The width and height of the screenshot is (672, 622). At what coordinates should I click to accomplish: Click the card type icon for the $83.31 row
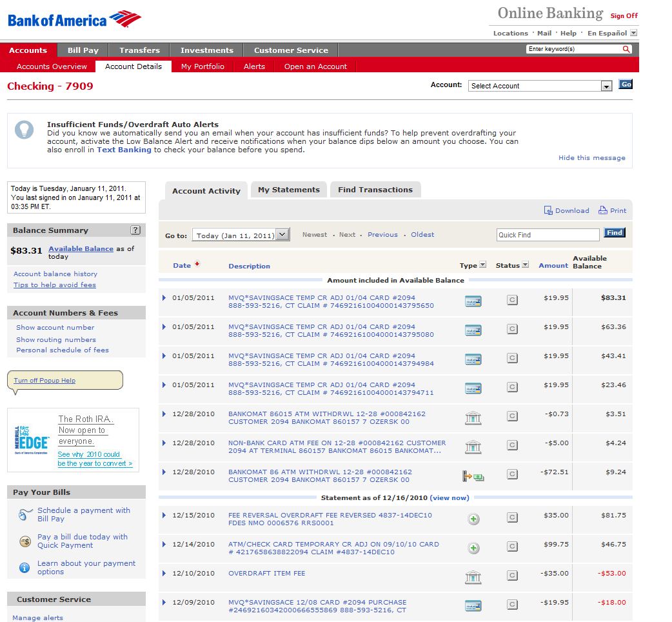click(473, 301)
